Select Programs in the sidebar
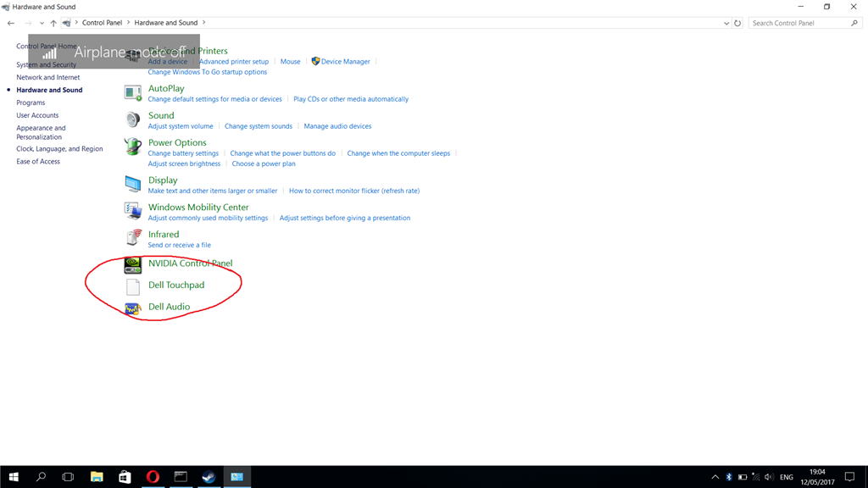The width and height of the screenshot is (868, 488). click(x=31, y=103)
